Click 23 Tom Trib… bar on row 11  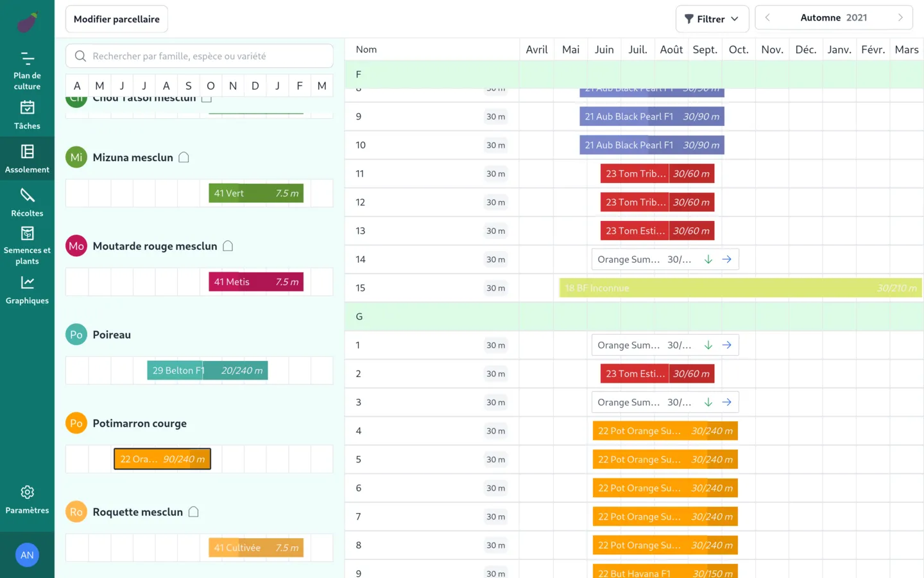click(x=658, y=173)
